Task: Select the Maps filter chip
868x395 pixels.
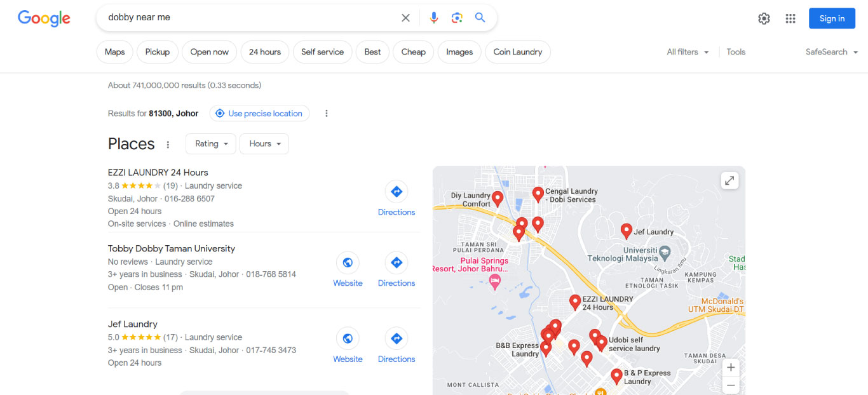Action: 115,52
